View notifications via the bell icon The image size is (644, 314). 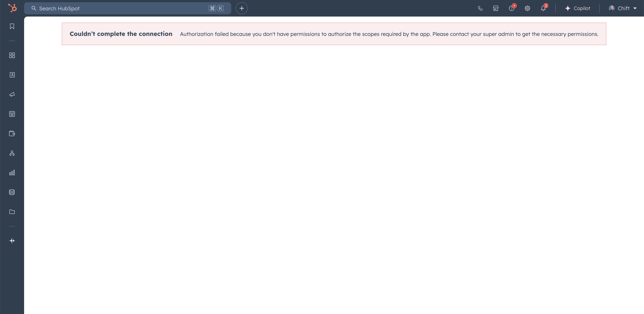(x=543, y=8)
